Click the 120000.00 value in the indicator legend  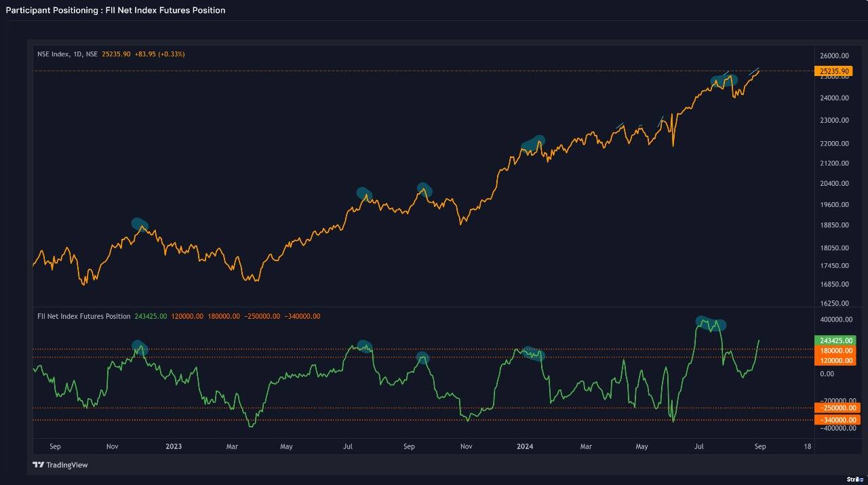coord(187,316)
